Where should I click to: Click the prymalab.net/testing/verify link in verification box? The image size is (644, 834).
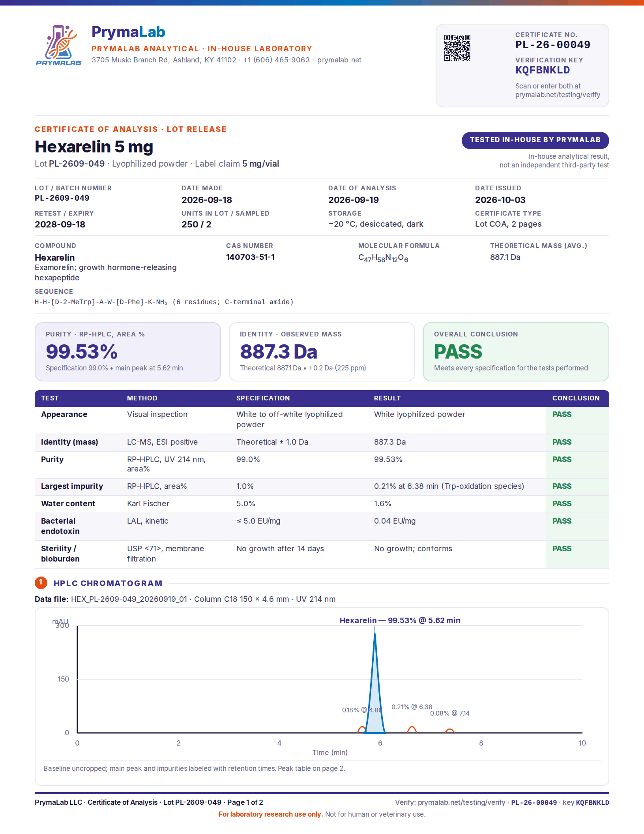pos(557,95)
